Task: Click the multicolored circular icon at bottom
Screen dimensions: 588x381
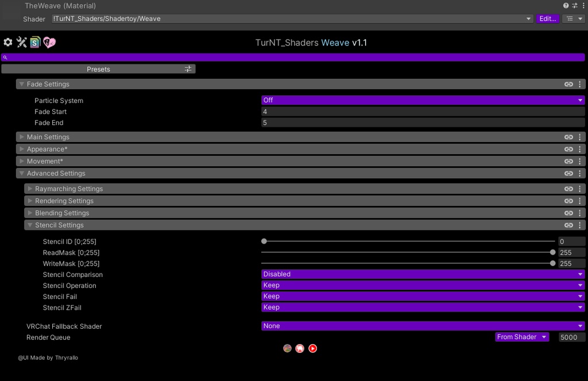Action: click(x=287, y=348)
